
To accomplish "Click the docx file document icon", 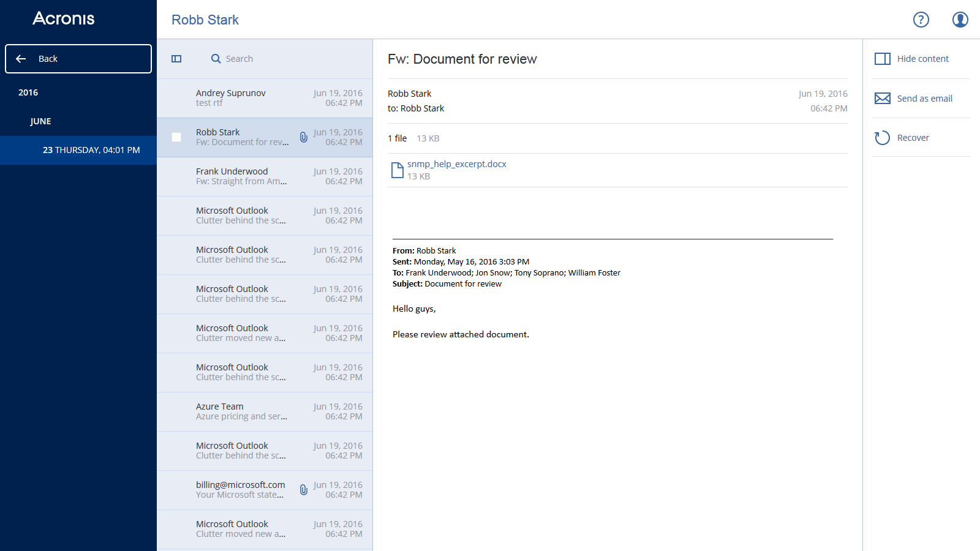I will (397, 170).
